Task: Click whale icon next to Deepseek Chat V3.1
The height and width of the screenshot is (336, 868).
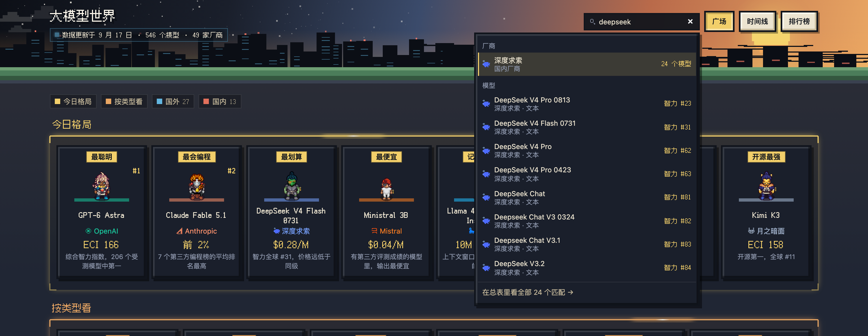Action: [x=486, y=244]
